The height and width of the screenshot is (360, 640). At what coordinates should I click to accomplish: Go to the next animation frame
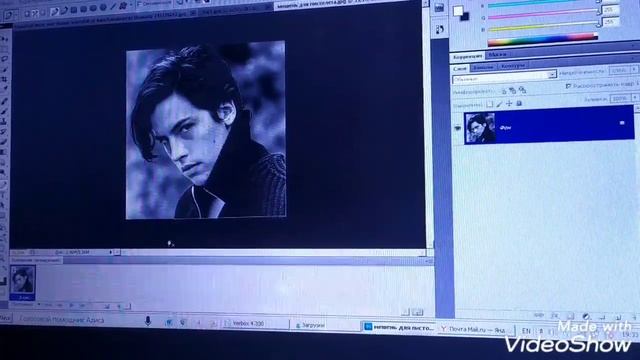click(82, 306)
